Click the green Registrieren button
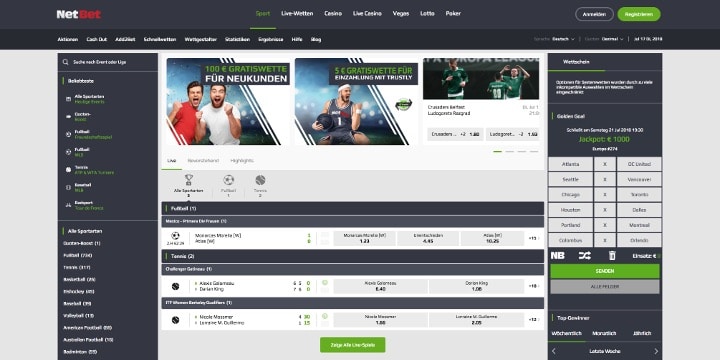Screen dimensions: 720x360 (639, 14)
